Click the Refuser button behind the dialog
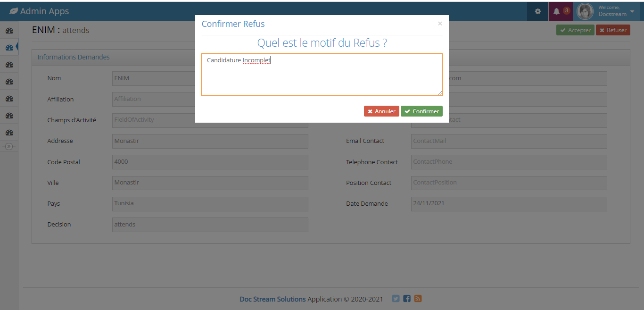644x310 pixels. [x=613, y=30]
